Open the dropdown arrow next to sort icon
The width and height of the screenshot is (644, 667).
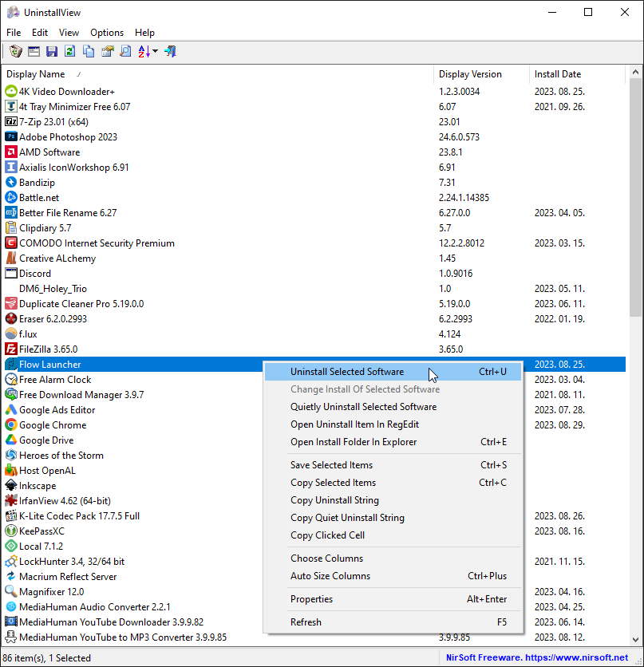(156, 52)
